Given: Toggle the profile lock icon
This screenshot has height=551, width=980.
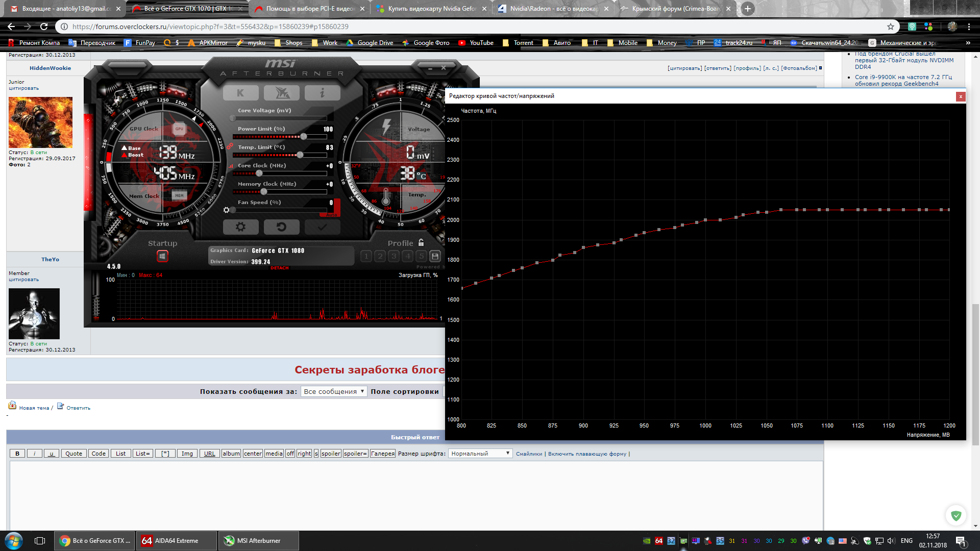Looking at the screenshot, I should pyautogui.click(x=421, y=243).
